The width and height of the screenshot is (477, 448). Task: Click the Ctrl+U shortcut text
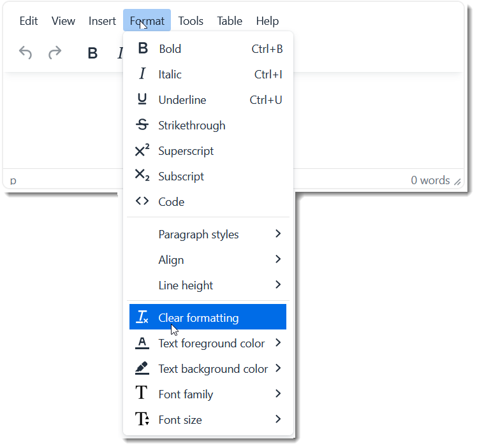tap(266, 100)
